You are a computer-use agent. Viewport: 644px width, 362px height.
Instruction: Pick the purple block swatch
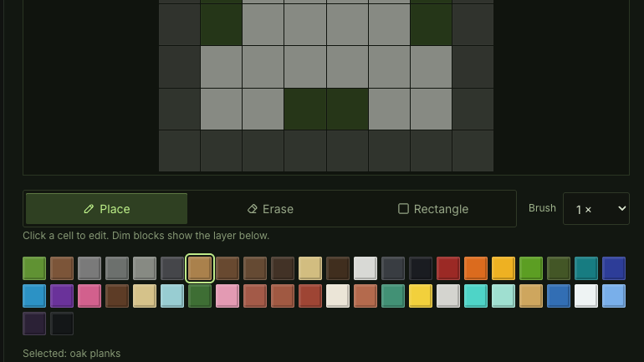(x=62, y=295)
